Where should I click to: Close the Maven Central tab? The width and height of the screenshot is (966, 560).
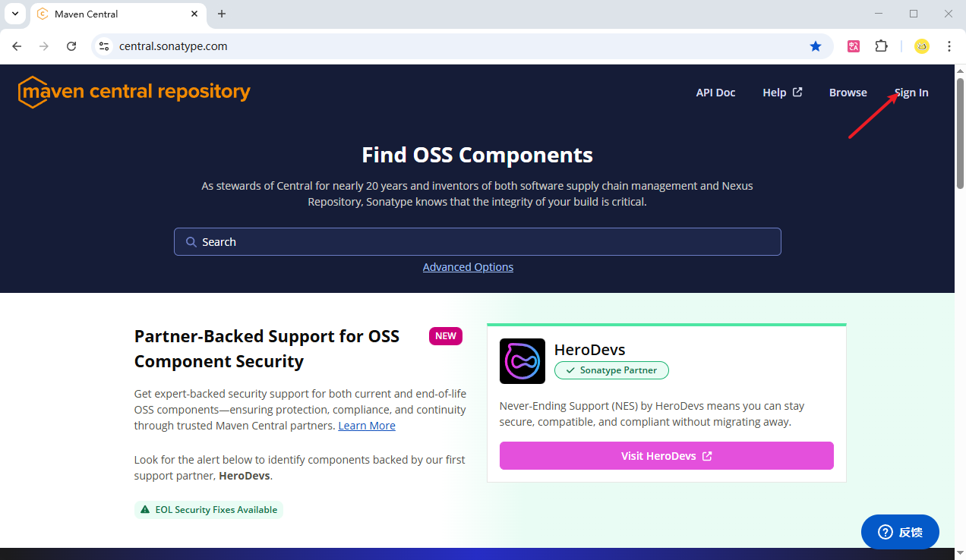[194, 14]
